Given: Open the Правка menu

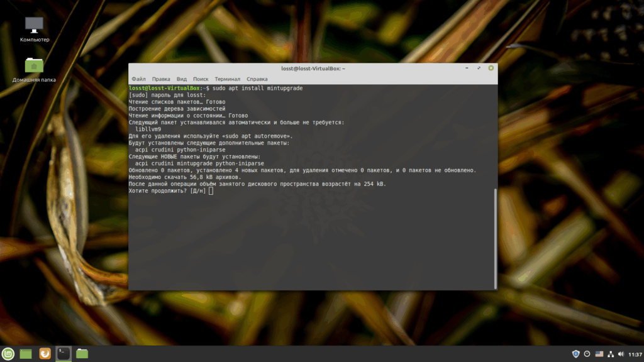Looking at the screenshot, I should click(161, 79).
